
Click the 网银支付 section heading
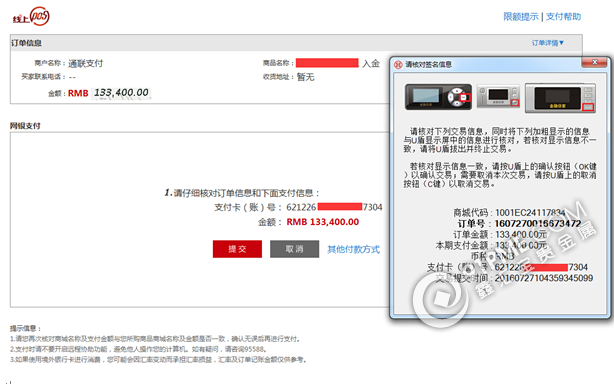[x=25, y=126]
